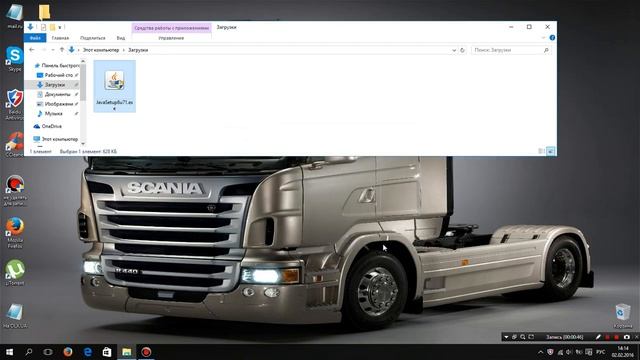The height and width of the screenshot is (360, 640).
Task: Select Панель быстрого доступа in navigation pane
Action: pyautogui.click(x=57, y=65)
